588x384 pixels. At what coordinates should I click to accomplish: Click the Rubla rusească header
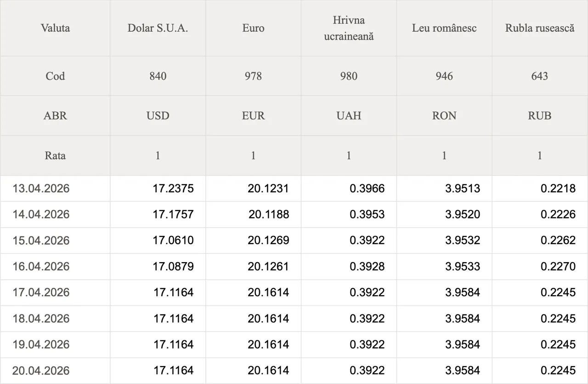pyautogui.click(x=540, y=28)
